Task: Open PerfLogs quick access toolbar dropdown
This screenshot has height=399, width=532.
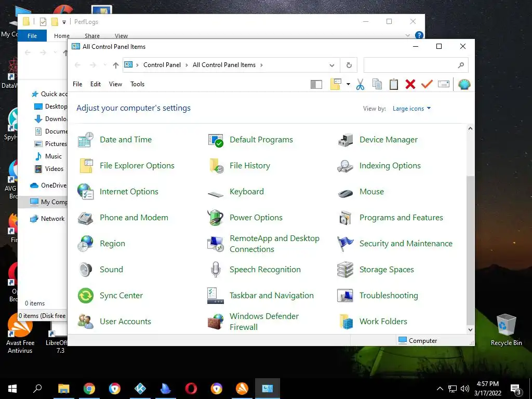Action: [x=64, y=22]
